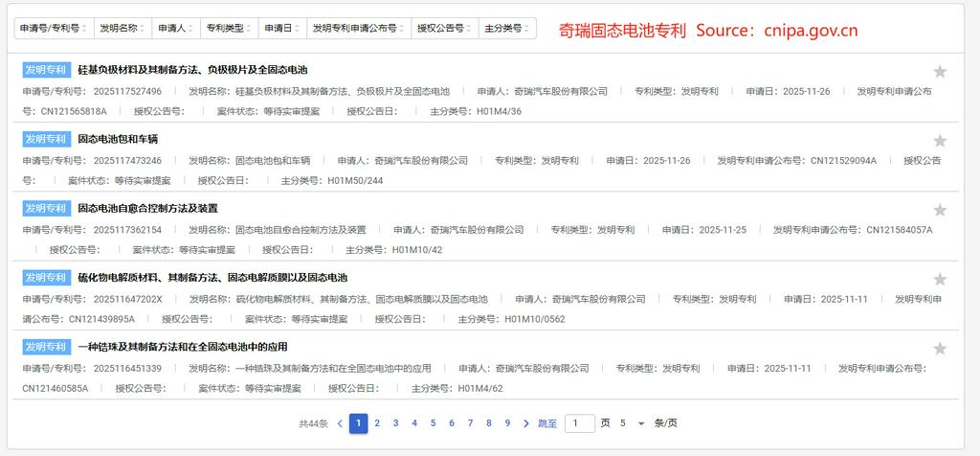Select classification H01M4/62
The width and height of the screenshot is (980, 456).
click(x=480, y=389)
